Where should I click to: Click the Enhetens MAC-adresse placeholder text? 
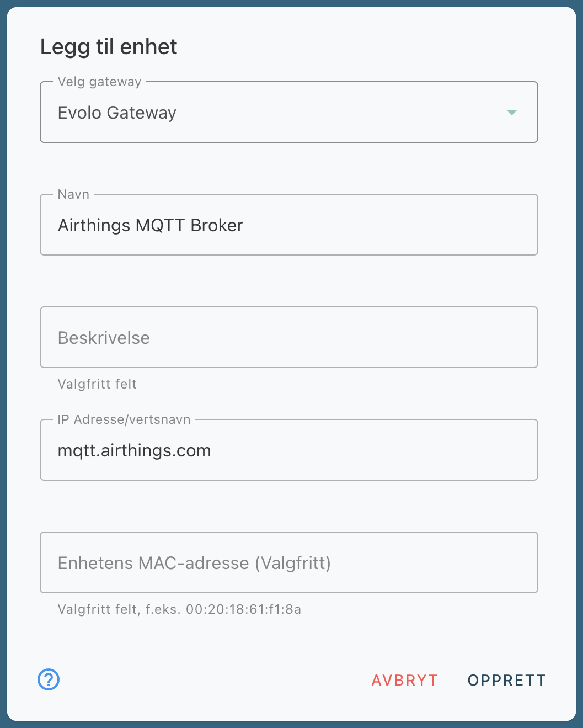pyautogui.click(x=194, y=563)
